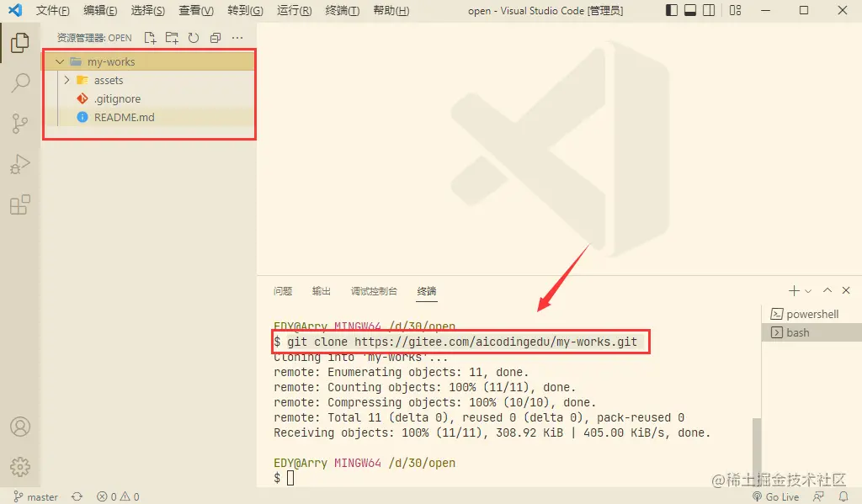This screenshot has height=504, width=862.
Task: Open explorer more actions ellipsis
Action: tap(237, 37)
